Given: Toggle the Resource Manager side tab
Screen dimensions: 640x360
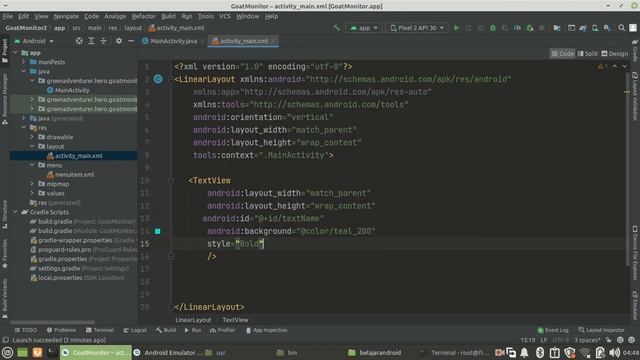Looking at the screenshot, I should tap(4, 99).
